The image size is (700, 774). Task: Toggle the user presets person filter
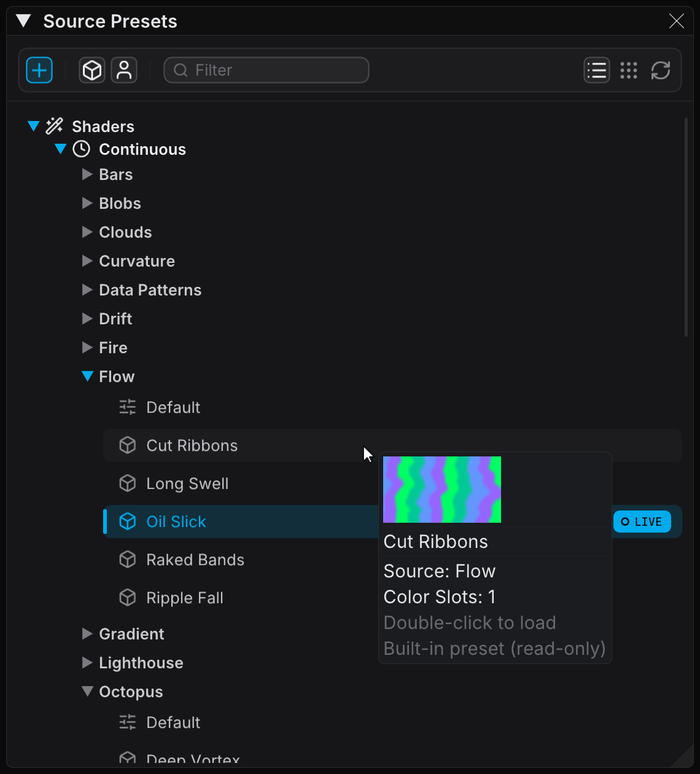pos(124,70)
